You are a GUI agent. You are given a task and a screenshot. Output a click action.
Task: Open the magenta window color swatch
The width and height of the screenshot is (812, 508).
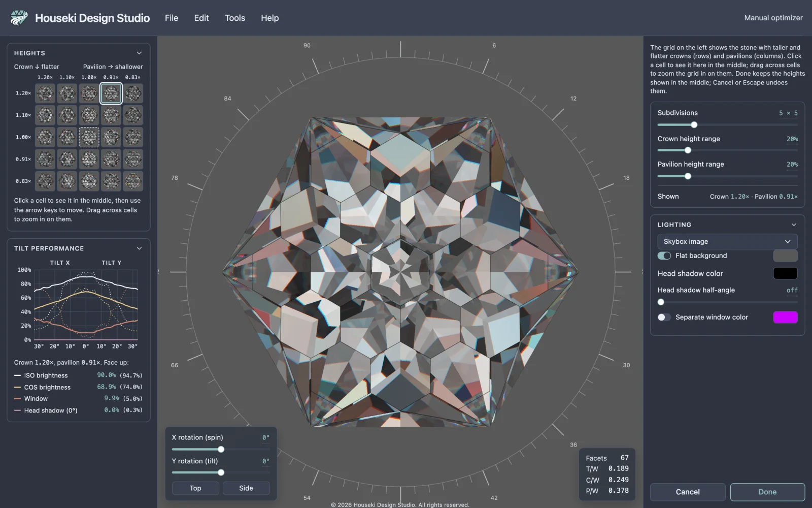[785, 317]
